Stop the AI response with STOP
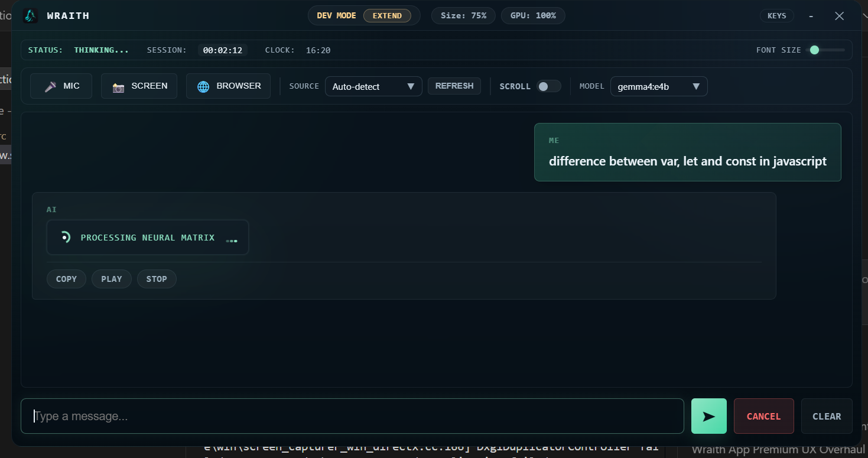 [x=157, y=279]
